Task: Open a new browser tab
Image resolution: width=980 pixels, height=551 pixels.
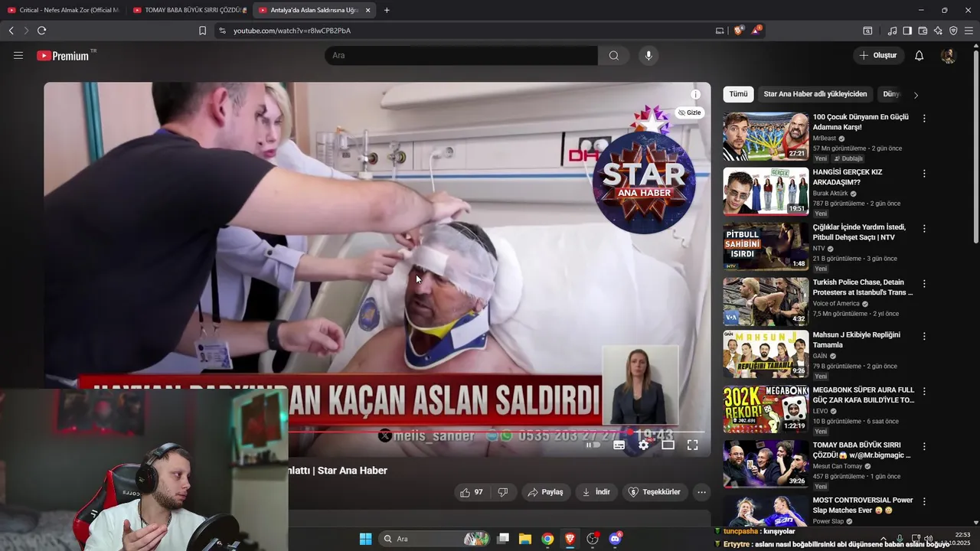Action: click(x=387, y=10)
